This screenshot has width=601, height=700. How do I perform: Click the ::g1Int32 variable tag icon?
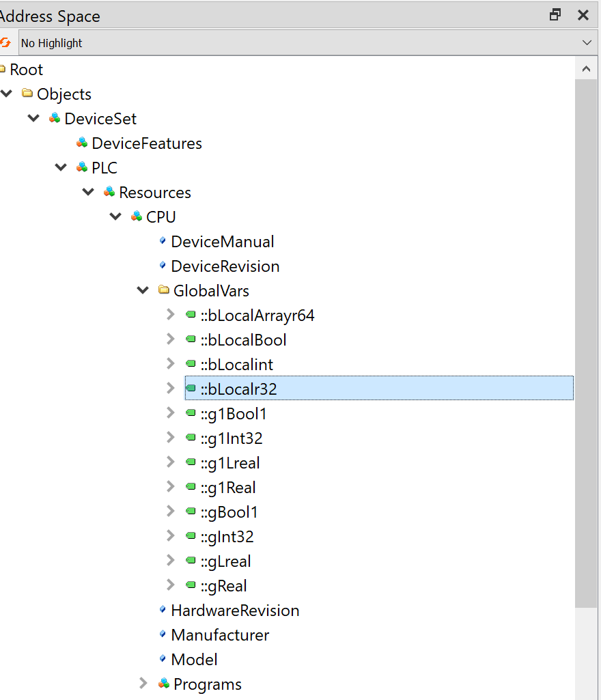191,437
